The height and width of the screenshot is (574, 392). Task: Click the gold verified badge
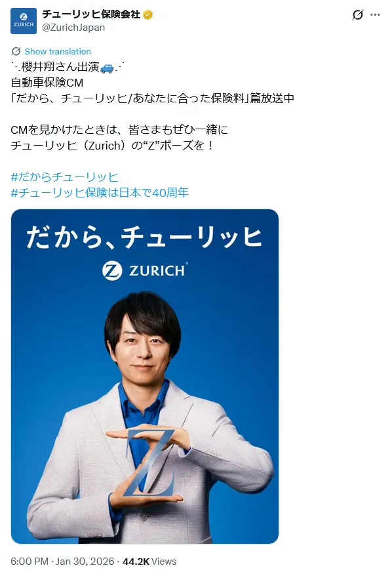point(147,14)
